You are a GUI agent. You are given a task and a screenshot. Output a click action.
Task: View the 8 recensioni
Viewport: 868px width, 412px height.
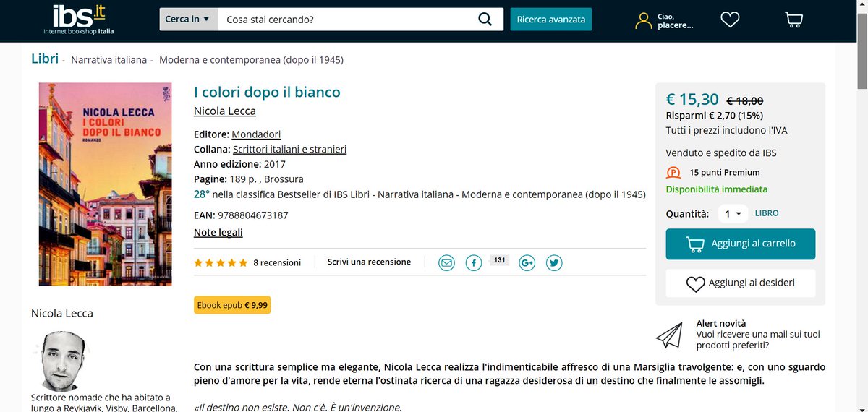(x=277, y=263)
